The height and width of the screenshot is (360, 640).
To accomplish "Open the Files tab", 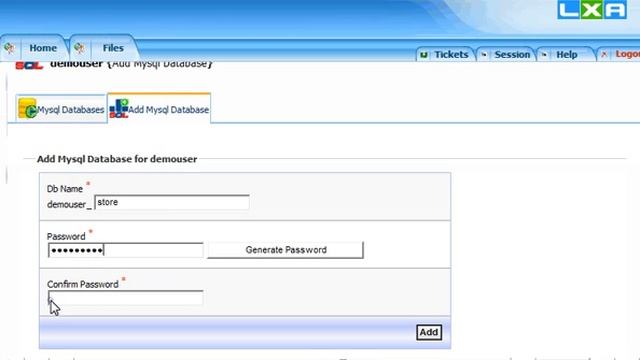I will click(x=113, y=48).
